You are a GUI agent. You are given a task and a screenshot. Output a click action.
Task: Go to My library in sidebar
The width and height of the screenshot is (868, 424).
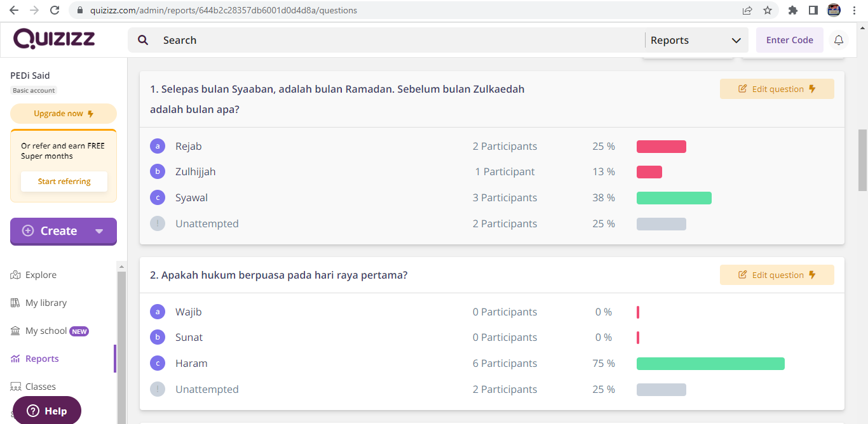point(45,303)
